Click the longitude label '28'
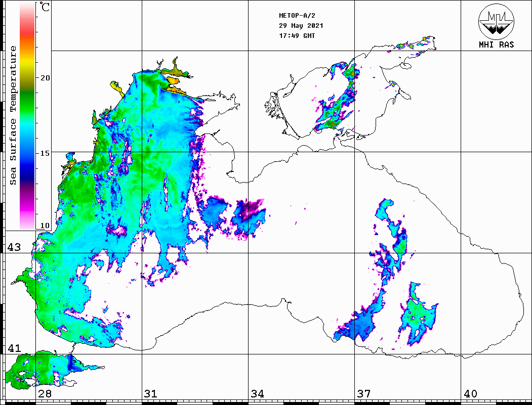 (x=45, y=394)
